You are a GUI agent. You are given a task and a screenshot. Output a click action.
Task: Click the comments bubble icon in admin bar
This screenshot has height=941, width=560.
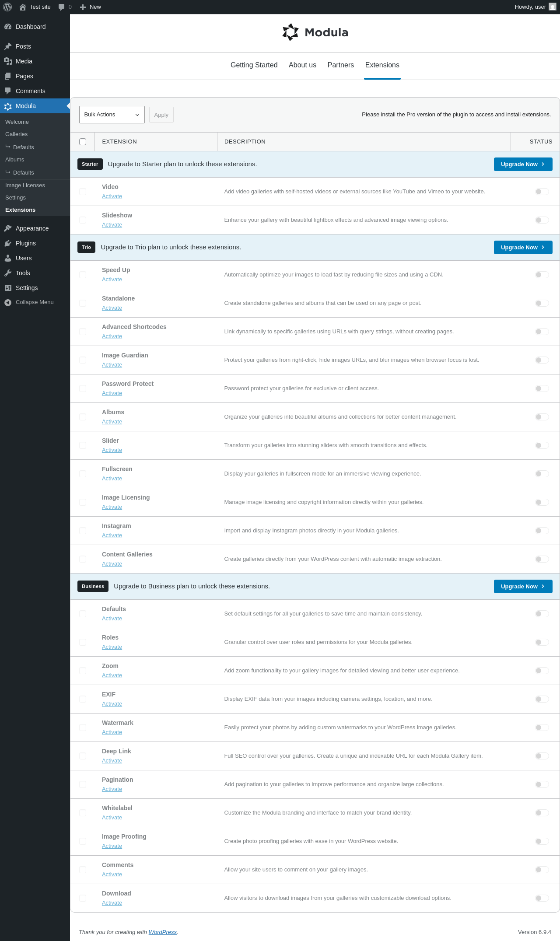61,7
